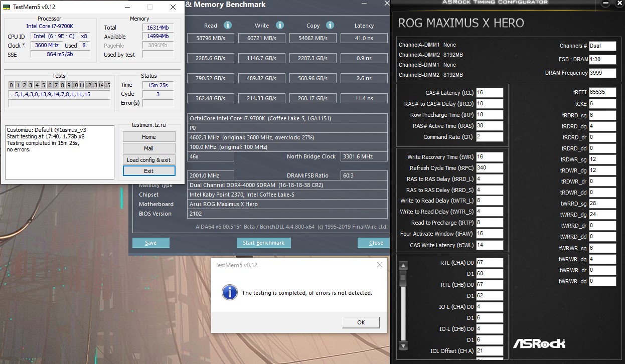Click the RAS# Active Time (tRAS) field

click(x=490, y=126)
